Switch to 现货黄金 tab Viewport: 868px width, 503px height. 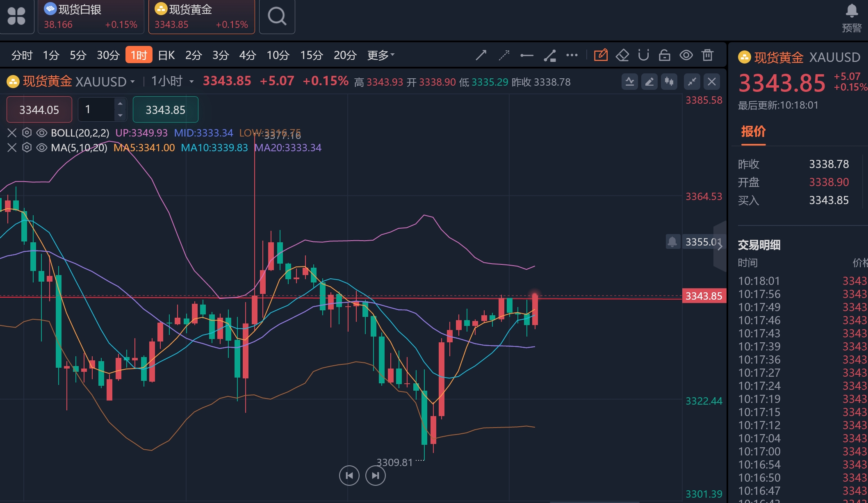(x=202, y=16)
